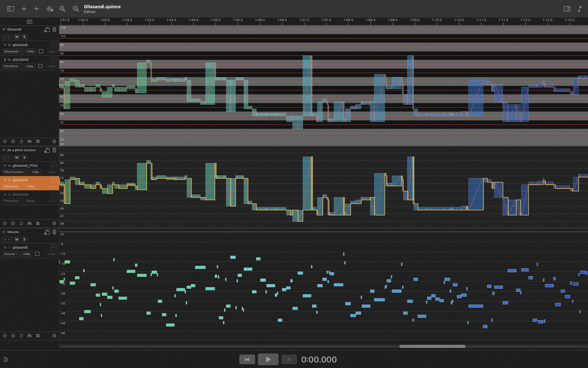The height and width of the screenshot is (368, 588).
Task: Open the Volume track output dropdown
Action: (x=7, y=240)
